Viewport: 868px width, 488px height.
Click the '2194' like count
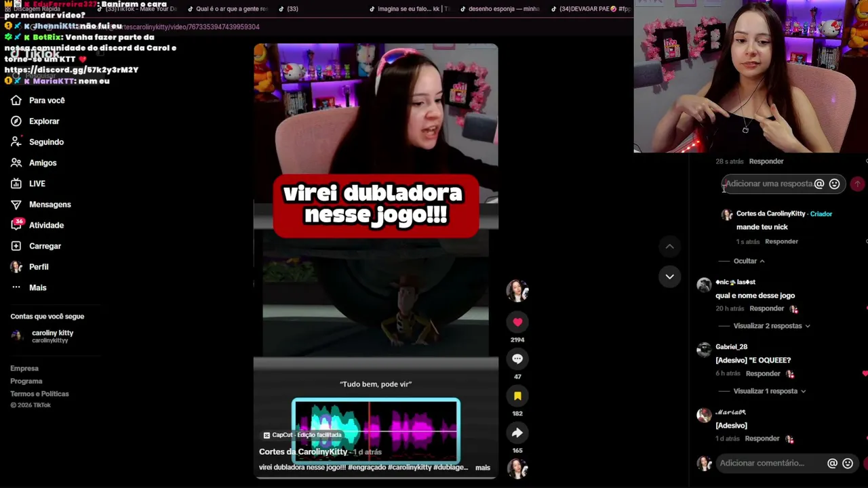517,340
